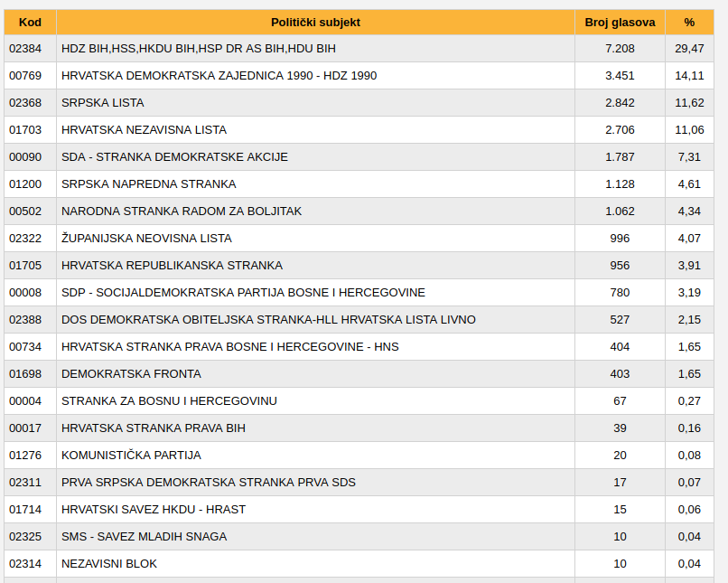Click the percentage 4,61

pyautogui.click(x=689, y=184)
